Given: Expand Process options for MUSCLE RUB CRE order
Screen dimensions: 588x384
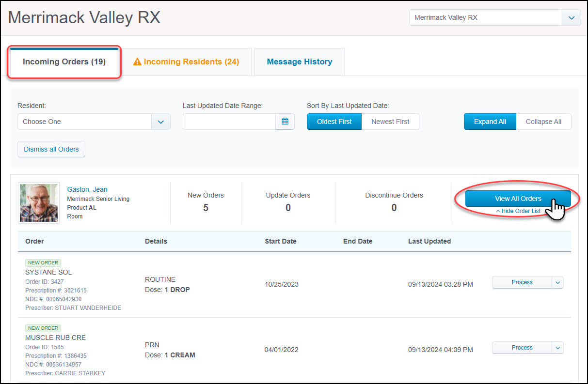Looking at the screenshot, I should (557, 347).
